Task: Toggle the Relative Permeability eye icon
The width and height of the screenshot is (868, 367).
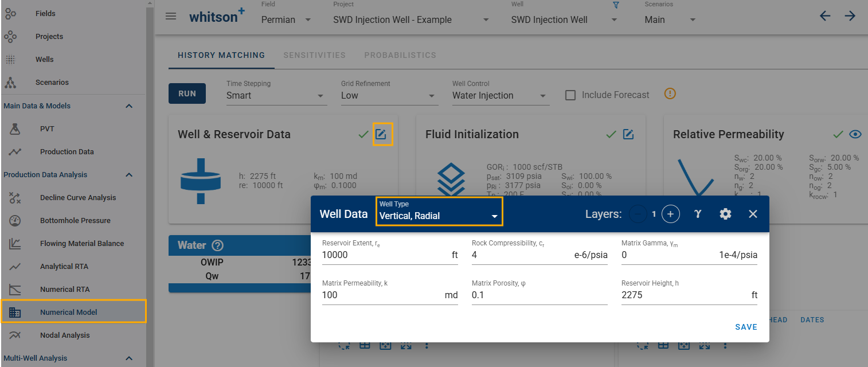Action: coord(855,135)
